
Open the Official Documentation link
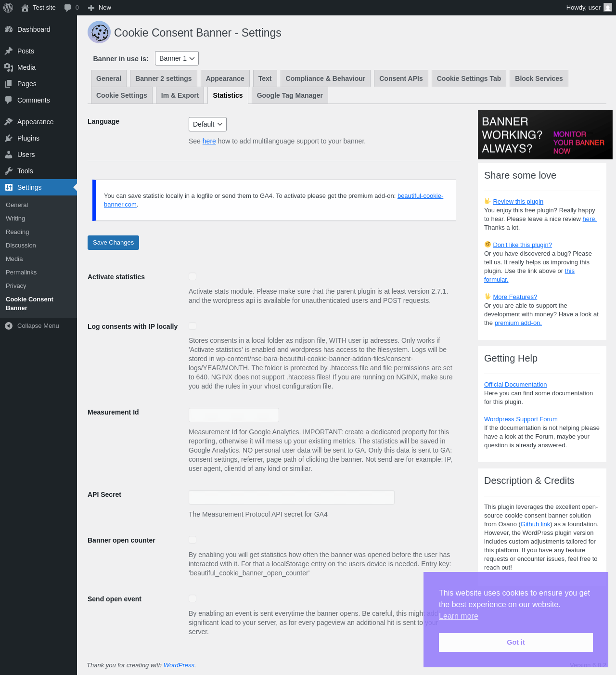click(515, 385)
